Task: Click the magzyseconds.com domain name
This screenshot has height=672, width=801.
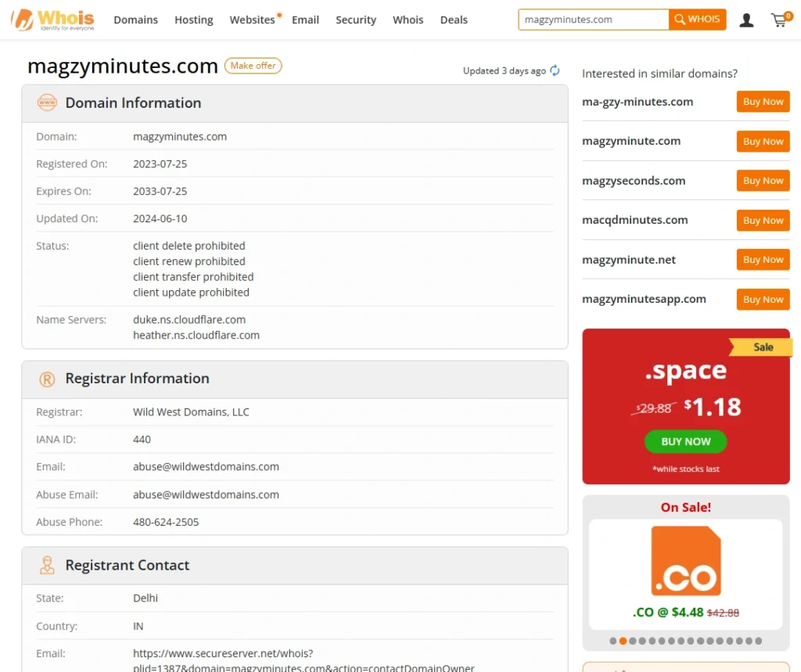Action: click(634, 181)
